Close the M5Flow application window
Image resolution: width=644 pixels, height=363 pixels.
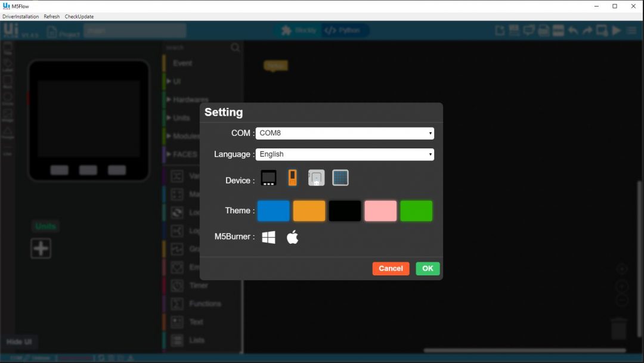click(x=633, y=6)
